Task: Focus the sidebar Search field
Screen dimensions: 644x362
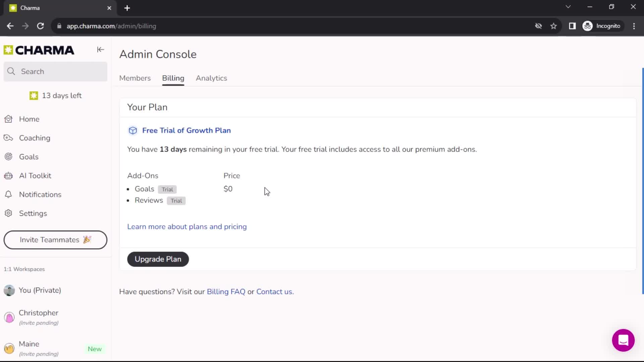Action: [x=55, y=71]
